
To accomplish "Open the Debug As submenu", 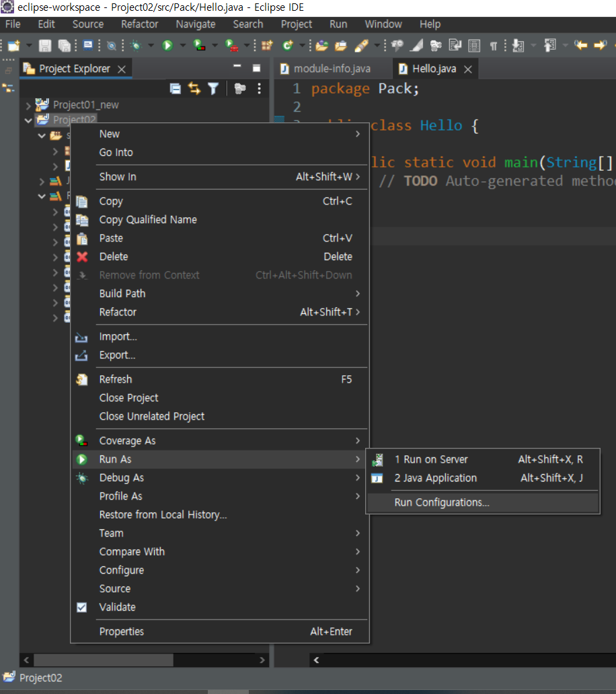I will point(220,478).
